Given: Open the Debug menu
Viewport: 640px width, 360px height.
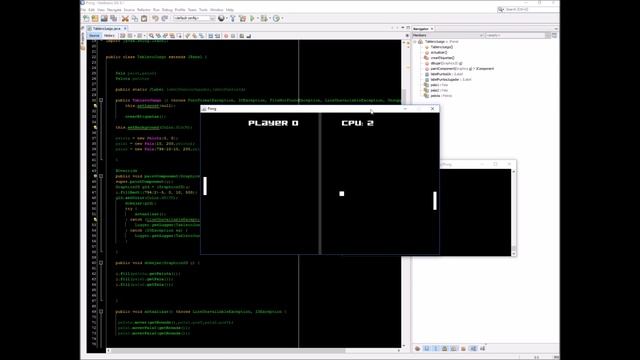Looking at the screenshot, I should click(167, 10).
